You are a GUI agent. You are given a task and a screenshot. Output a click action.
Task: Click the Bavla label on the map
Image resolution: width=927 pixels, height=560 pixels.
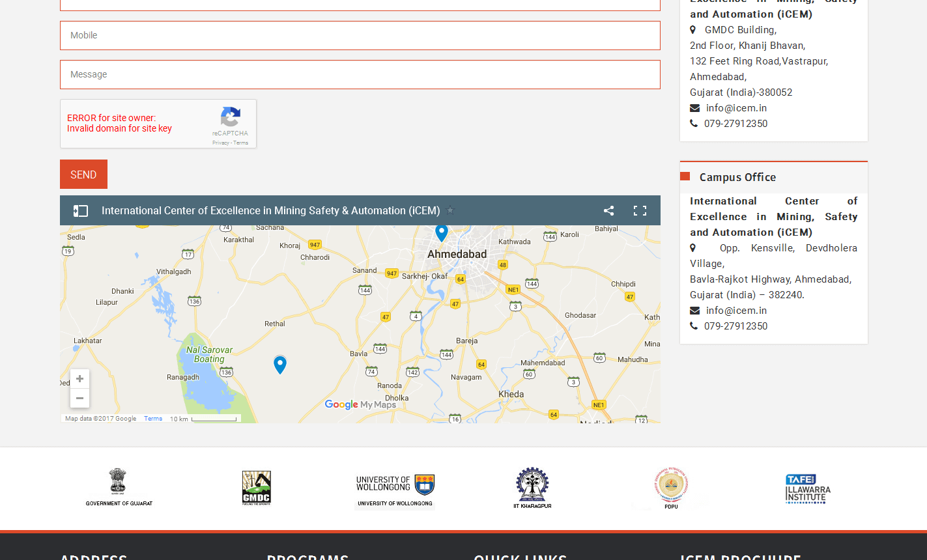click(x=359, y=354)
